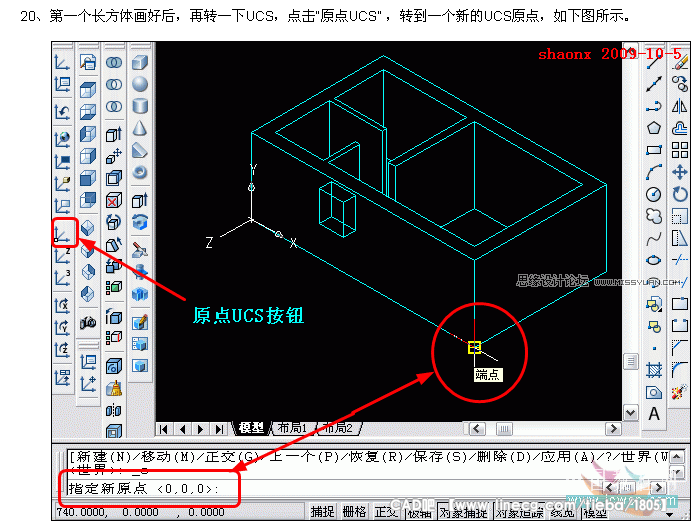Click the Rotate modify tool
The width and height of the screenshot is (696, 522).
(680, 194)
